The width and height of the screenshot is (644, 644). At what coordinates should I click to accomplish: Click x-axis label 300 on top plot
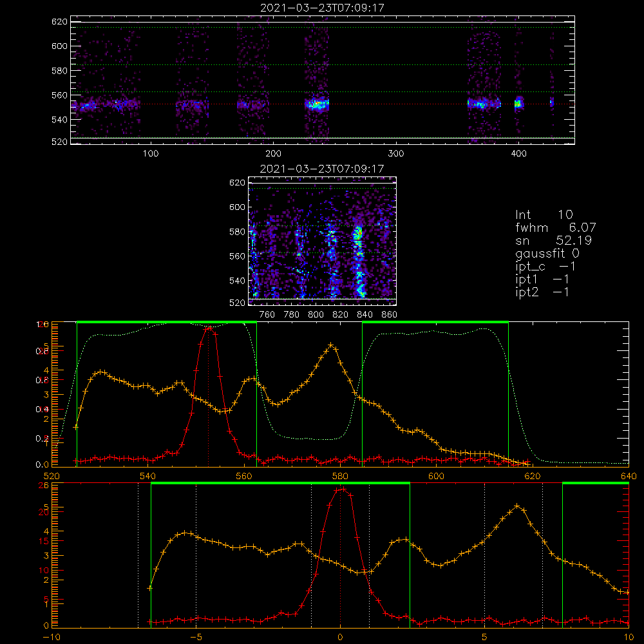click(396, 154)
